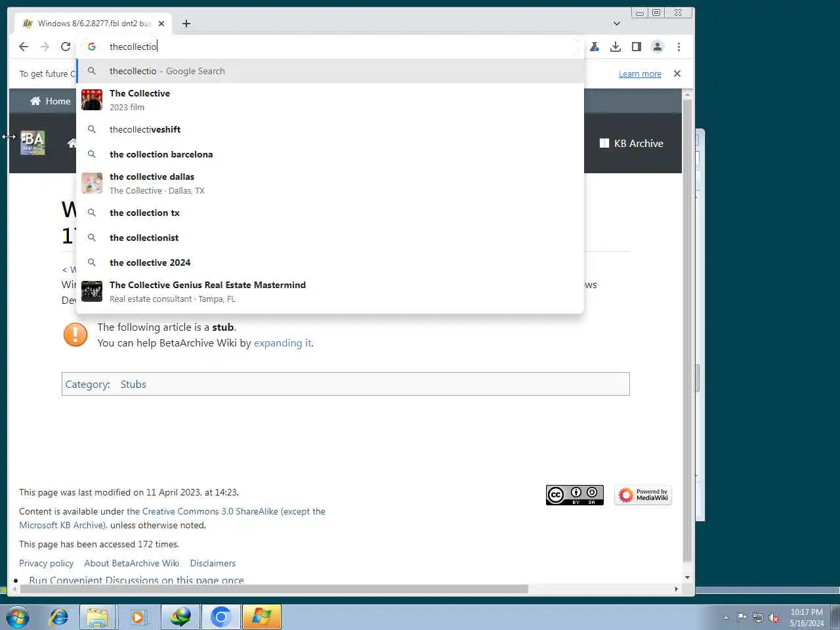Click the Chrome taskbar icon
Viewport: 840px width, 630px height.
click(x=221, y=618)
